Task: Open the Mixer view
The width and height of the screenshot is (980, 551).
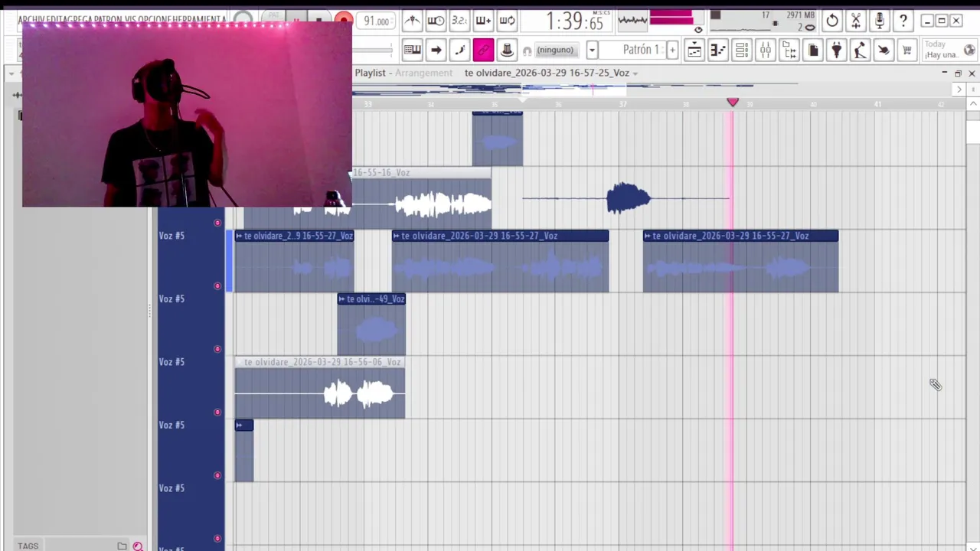Action: click(766, 51)
